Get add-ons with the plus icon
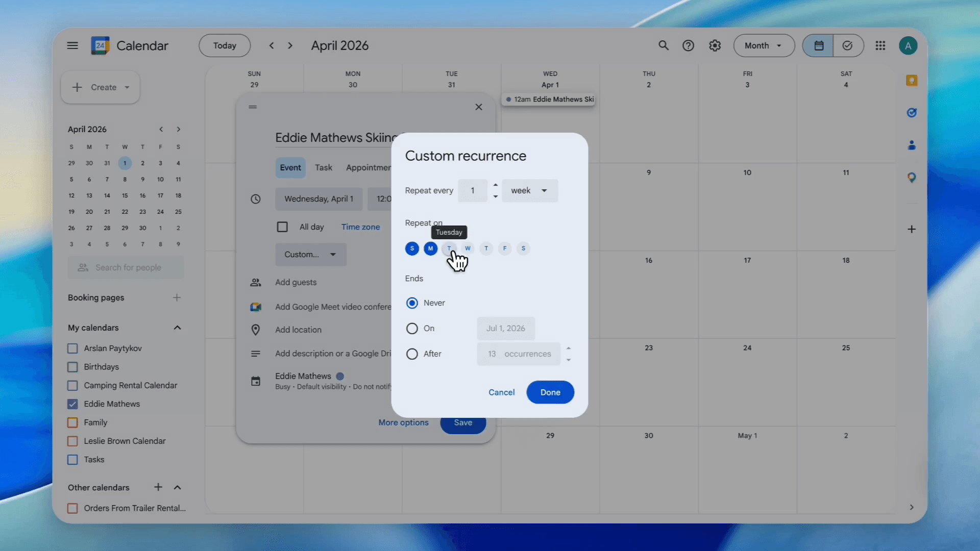The height and width of the screenshot is (551, 980). (x=912, y=229)
